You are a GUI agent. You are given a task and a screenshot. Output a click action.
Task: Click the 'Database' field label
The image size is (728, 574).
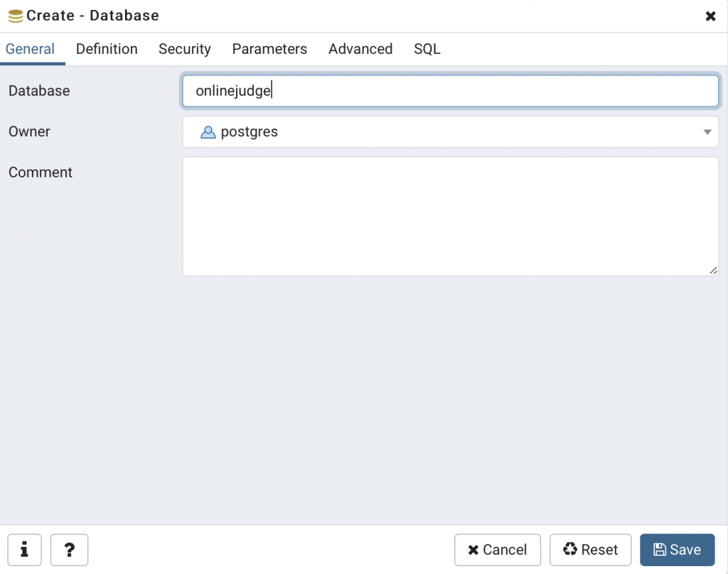click(x=39, y=91)
